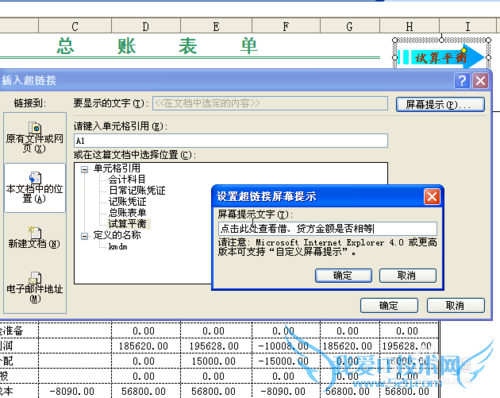Select the defined name kmdm in the tree

click(x=118, y=247)
